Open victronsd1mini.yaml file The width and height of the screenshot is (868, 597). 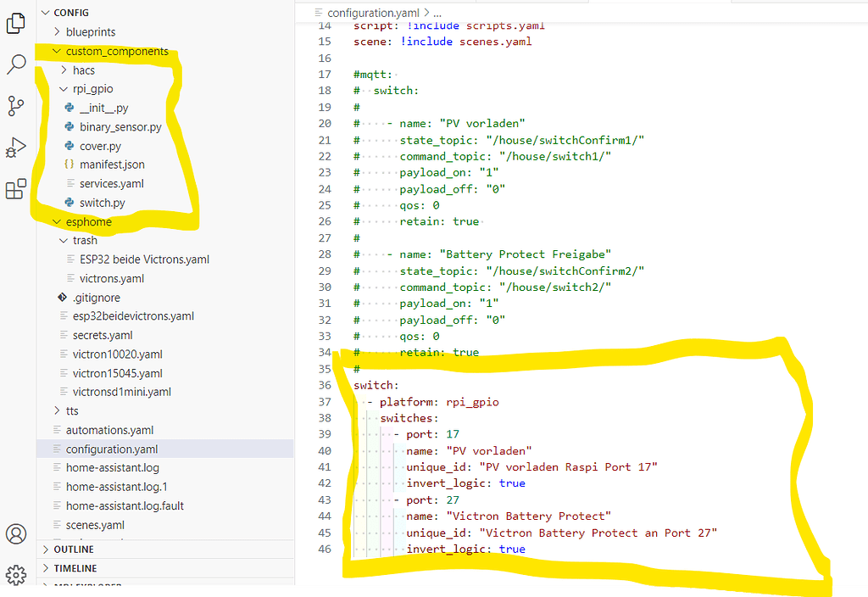point(122,392)
